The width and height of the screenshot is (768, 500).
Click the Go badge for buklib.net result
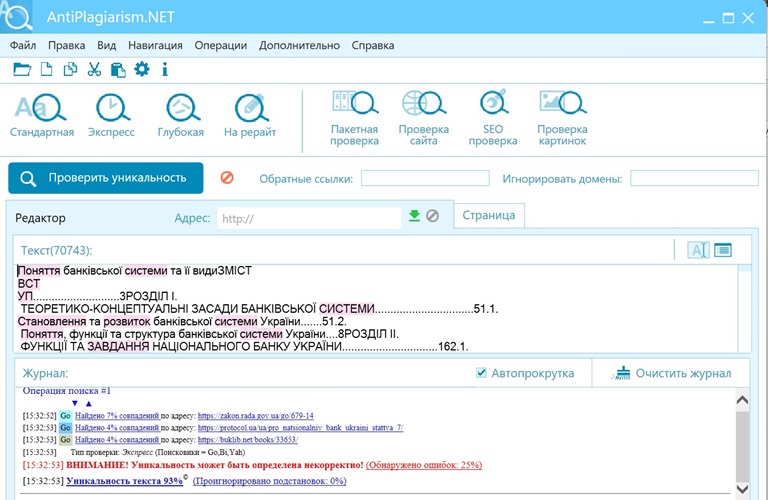(66, 440)
